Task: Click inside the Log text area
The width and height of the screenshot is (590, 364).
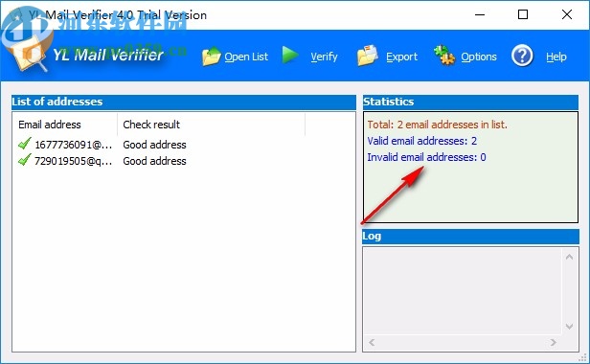Action: tap(463, 291)
